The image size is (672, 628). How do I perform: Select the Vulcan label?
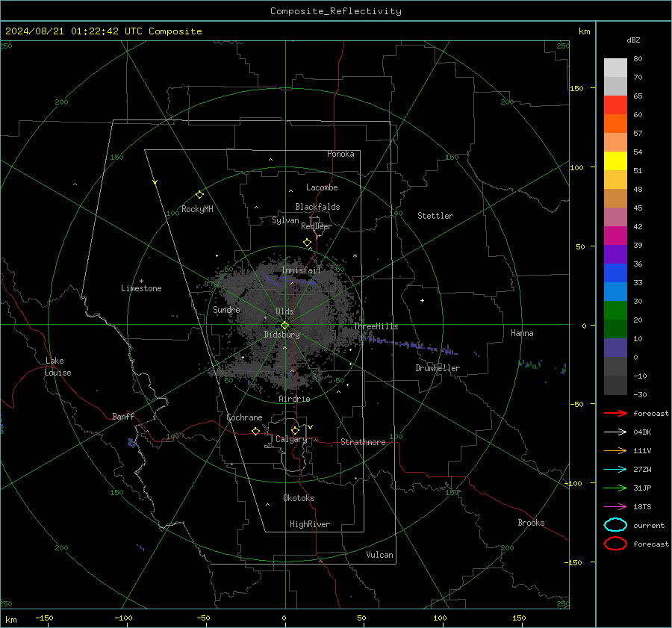pos(379,555)
